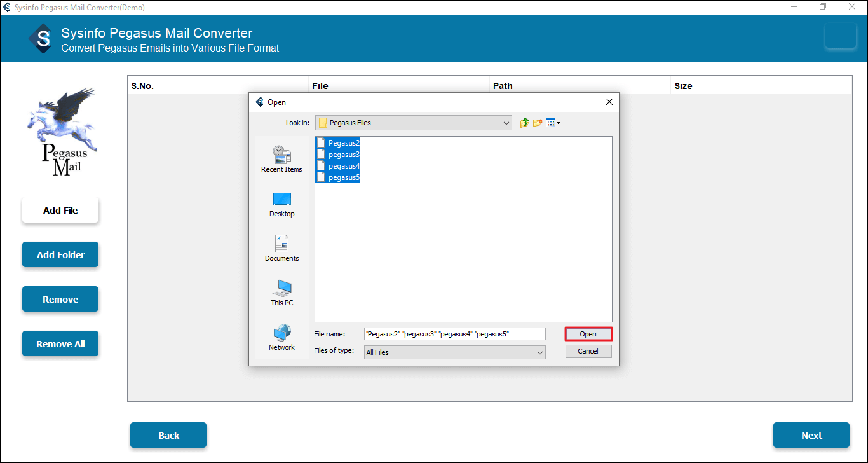Select the pegasus4 file
The width and height of the screenshot is (868, 463).
(x=341, y=165)
